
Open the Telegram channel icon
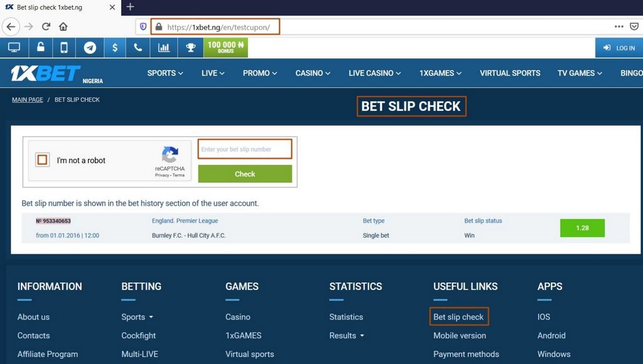pos(89,46)
